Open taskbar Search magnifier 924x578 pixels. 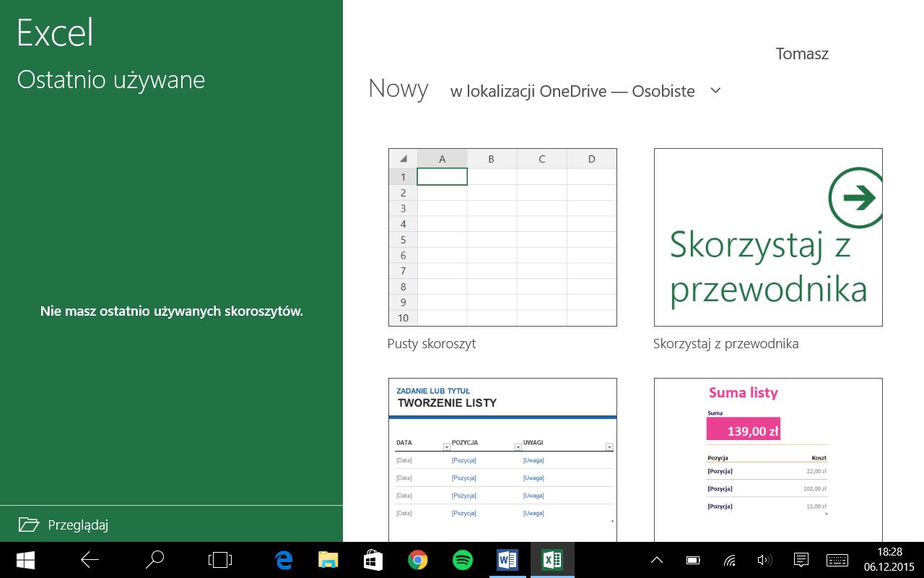[x=154, y=560]
